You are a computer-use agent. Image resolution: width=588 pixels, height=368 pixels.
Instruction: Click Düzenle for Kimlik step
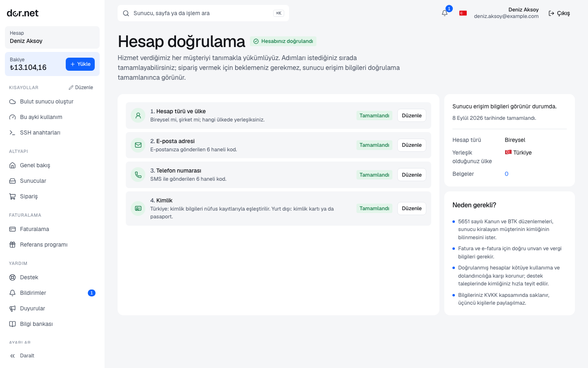tap(412, 208)
